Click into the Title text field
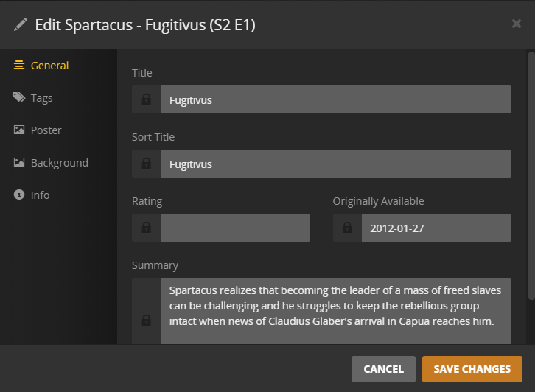The width and height of the screenshot is (535, 392). pos(335,99)
